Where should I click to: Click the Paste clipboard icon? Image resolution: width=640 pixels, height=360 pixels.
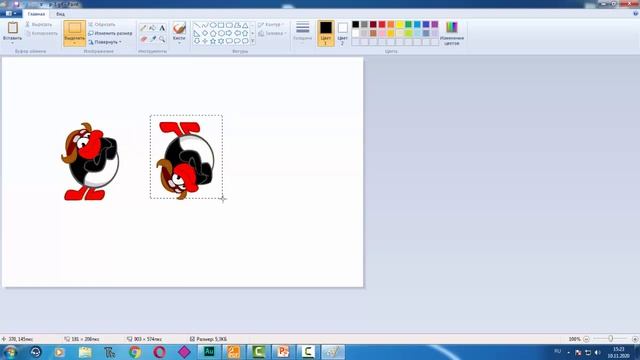[13, 28]
